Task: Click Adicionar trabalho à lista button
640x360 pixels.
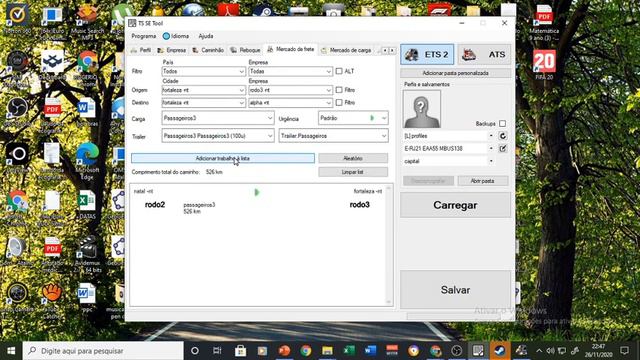Action: [x=223, y=158]
